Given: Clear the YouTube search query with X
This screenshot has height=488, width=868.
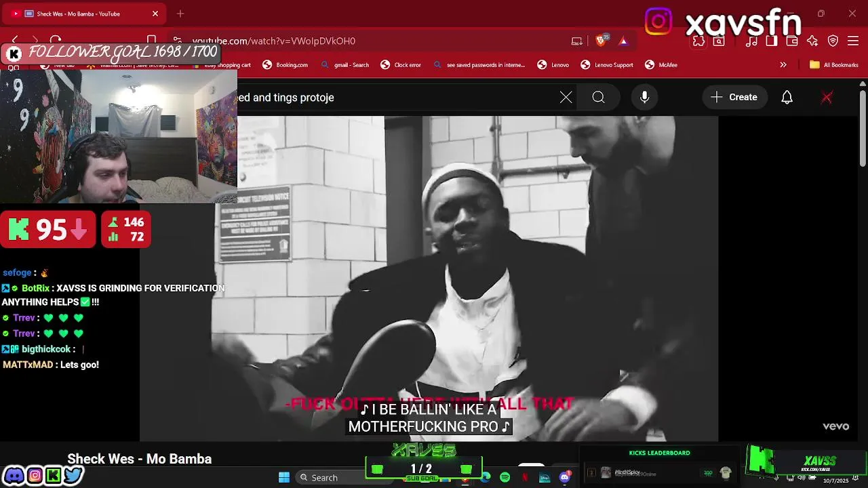Looking at the screenshot, I should tap(566, 97).
